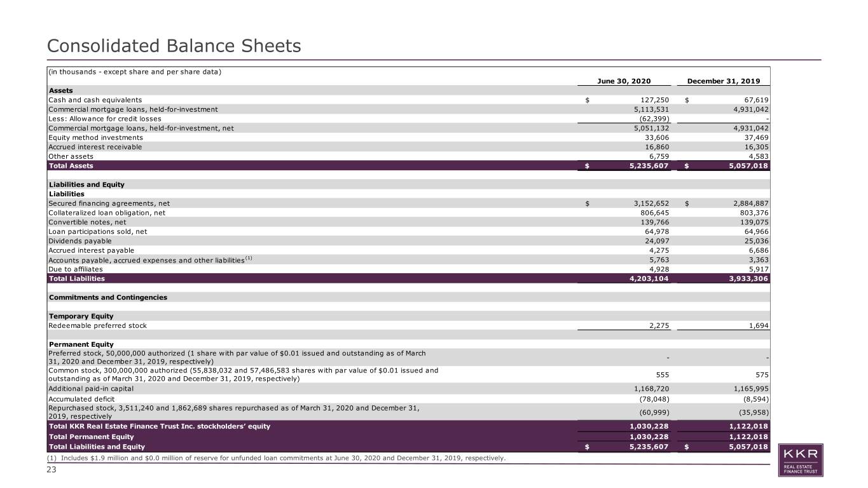Select the June 30, 2020 column header
This screenshot has width=868, height=488.
625,81
